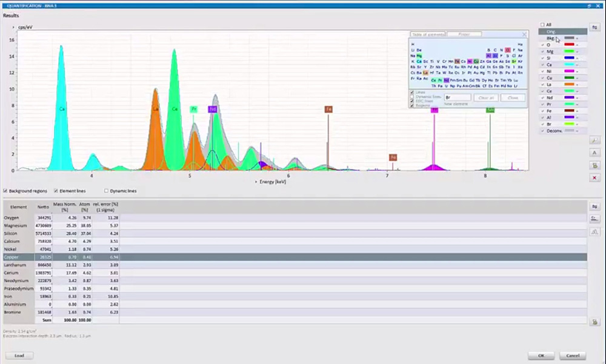
Task: Switch to the Finger tab
Action: pyautogui.click(x=464, y=35)
